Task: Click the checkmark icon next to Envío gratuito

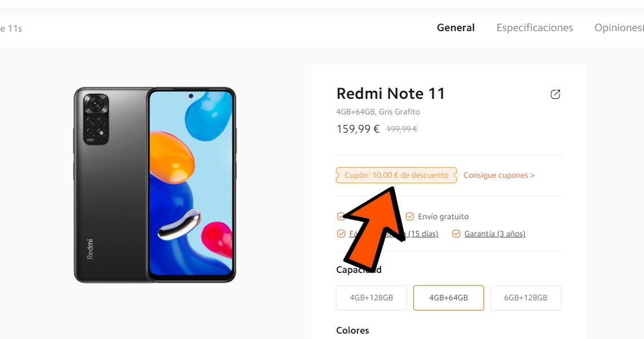Action: [x=410, y=216]
